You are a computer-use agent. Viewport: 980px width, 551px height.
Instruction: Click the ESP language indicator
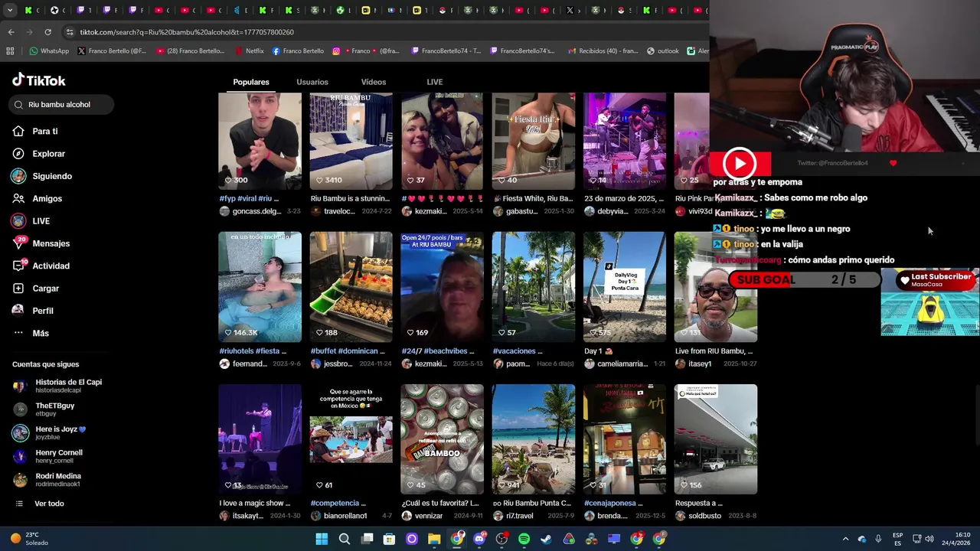897,539
